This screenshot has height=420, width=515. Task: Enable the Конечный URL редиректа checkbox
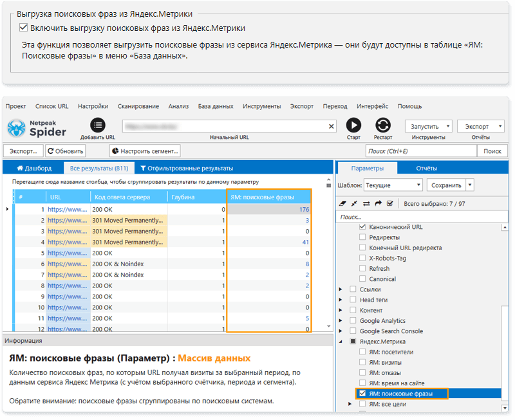pyautogui.click(x=362, y=248)
